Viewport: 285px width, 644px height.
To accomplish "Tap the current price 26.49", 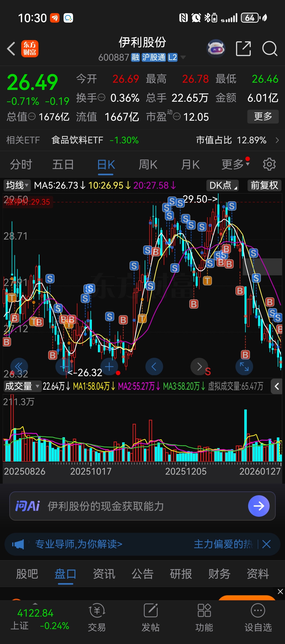I will 33,82.
